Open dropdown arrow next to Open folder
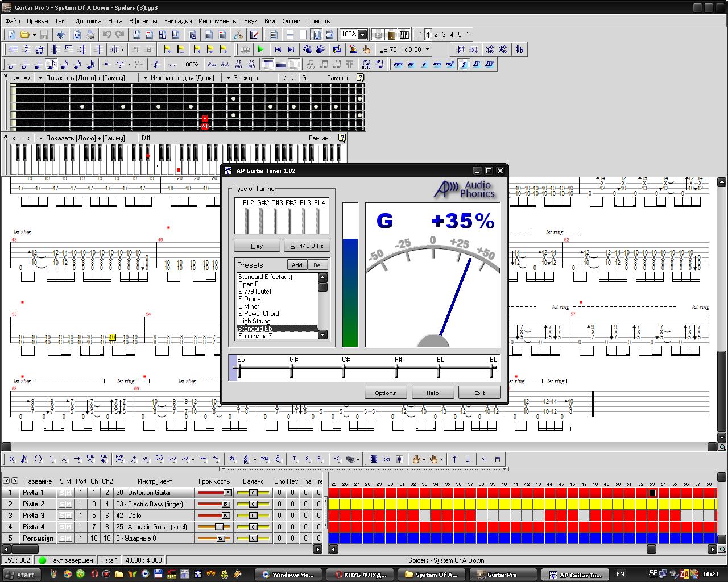The height and width of the screenshot is (582, 728). click(34, 35)
